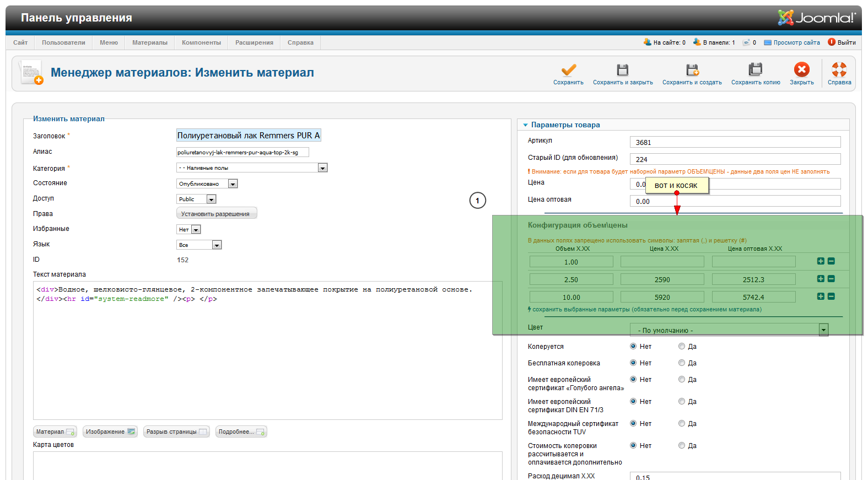Open the Цвет color dropdown

point(823,330)
